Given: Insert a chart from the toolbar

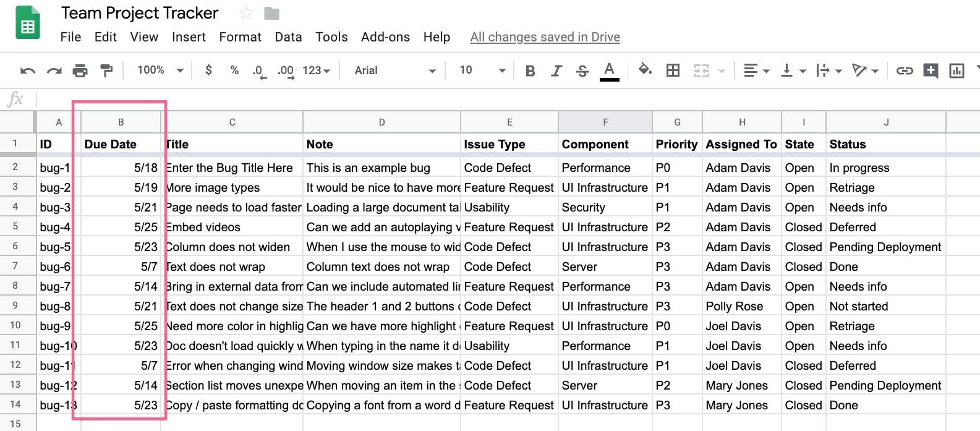Looking at the screenshot, I should [957, 70].
